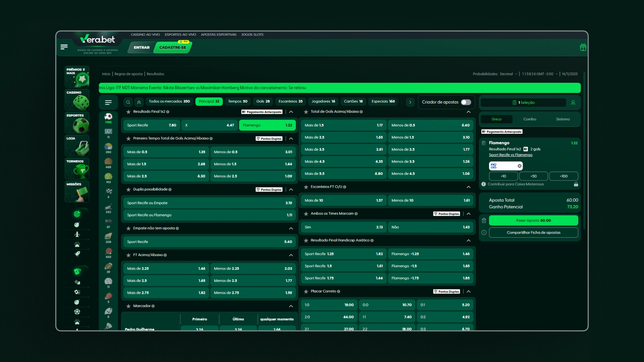Click the double-chevron collapse all icon
Image resolution: width=644 pixels, height=362 pixels.
point(139,102)
